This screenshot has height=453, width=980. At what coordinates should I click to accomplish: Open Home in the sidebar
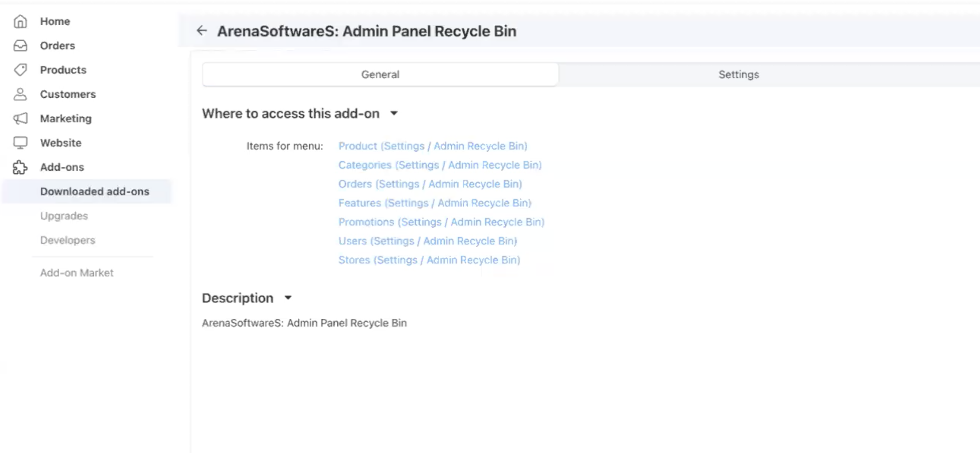pos(55,21)
